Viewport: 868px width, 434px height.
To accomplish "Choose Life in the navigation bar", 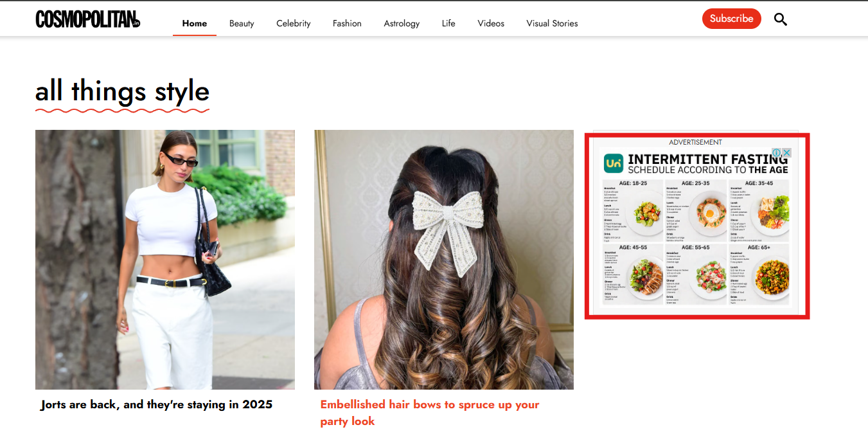I will point(448,23).
